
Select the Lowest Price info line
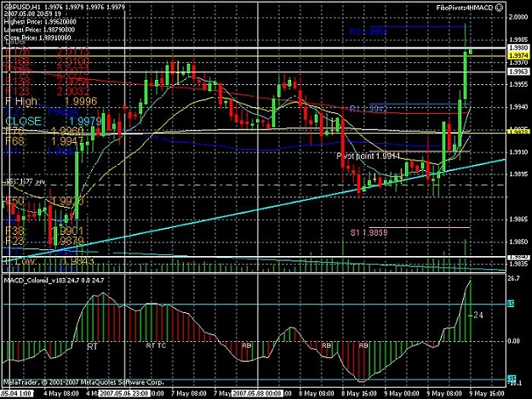(x=39, y=30)
